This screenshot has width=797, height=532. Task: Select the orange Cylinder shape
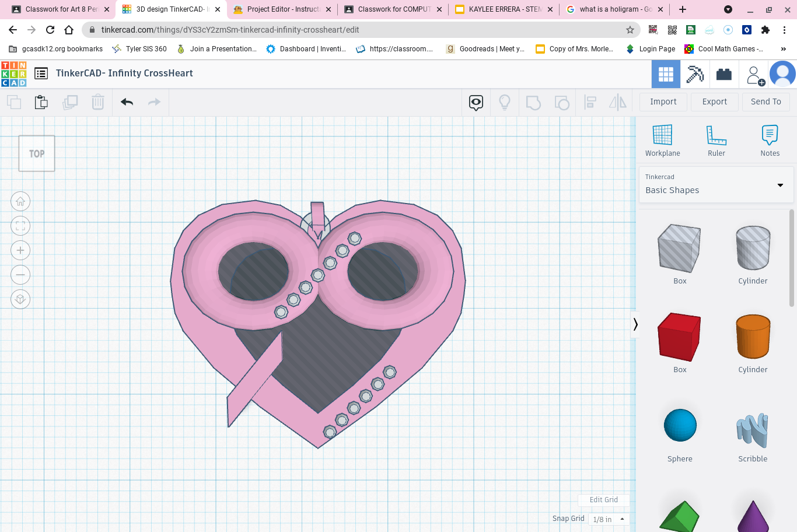click(x=753, y=343)
